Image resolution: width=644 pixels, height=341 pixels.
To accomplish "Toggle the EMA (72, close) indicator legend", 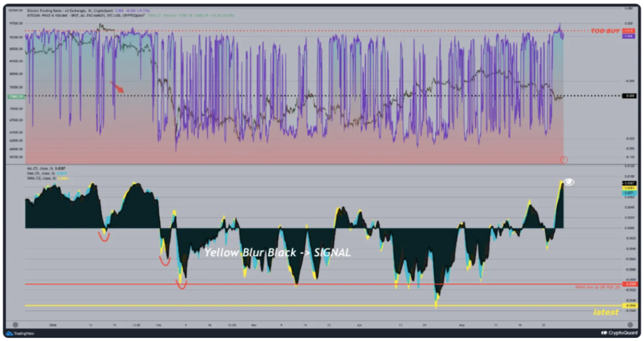I will (41, 173).
